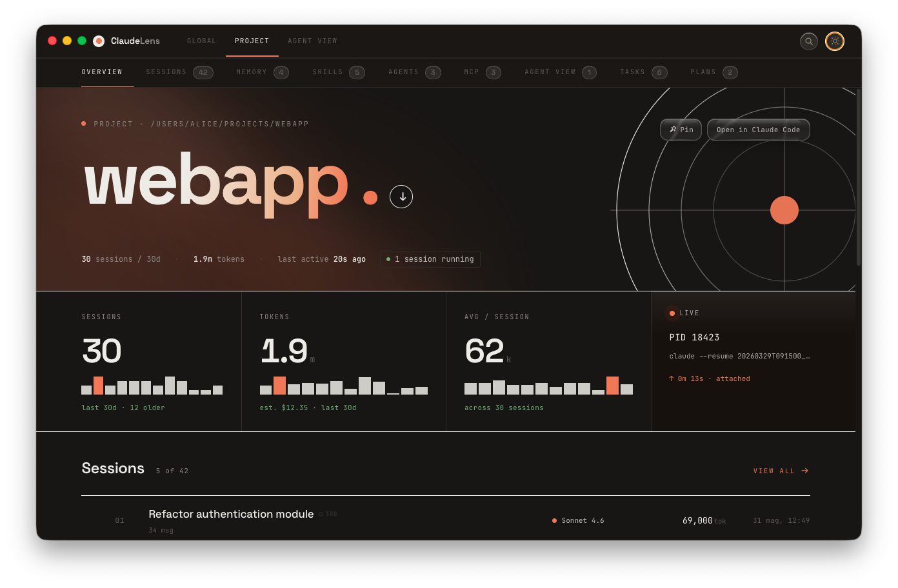Click the Sonnet 4.6 model label

click(583, 520)
